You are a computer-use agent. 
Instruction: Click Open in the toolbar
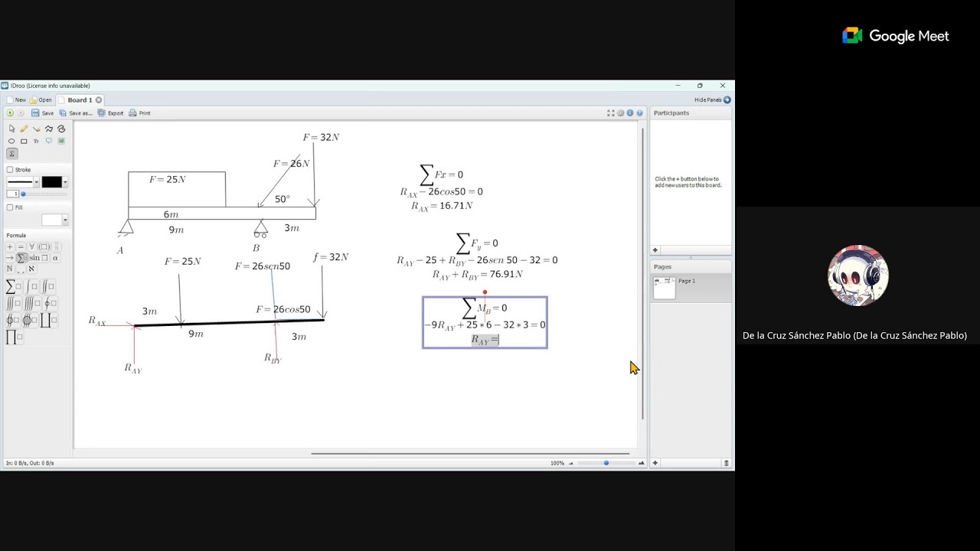click(x=41, y=99)
